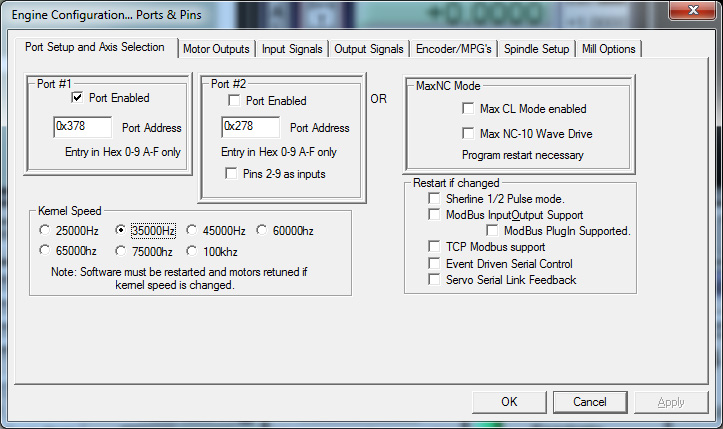The width and height of the screenshot is (723, 429).
Task: Choose the 45000Hz kernel speed option
Action: [194, 231]
